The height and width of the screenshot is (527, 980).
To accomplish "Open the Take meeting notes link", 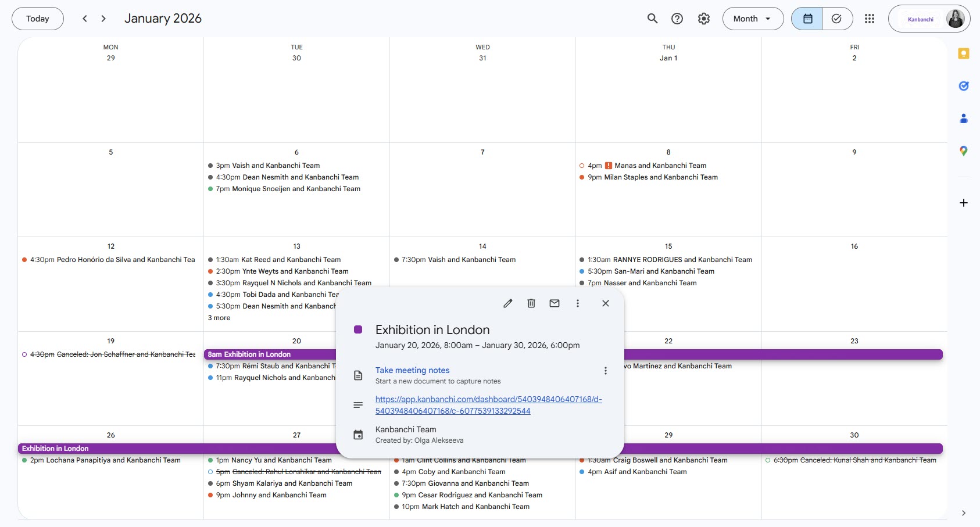I will coord(412,370).
